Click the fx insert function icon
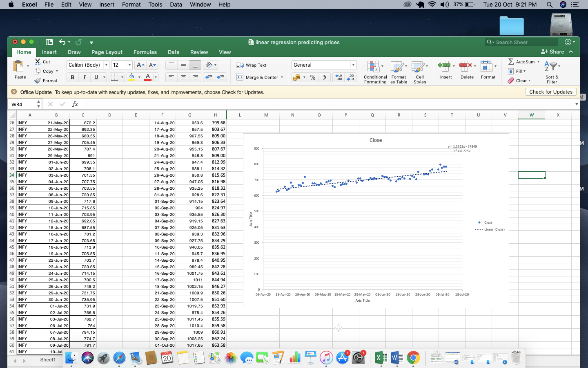This screenshot has width=588, height=368. click(x=75, y=104)
